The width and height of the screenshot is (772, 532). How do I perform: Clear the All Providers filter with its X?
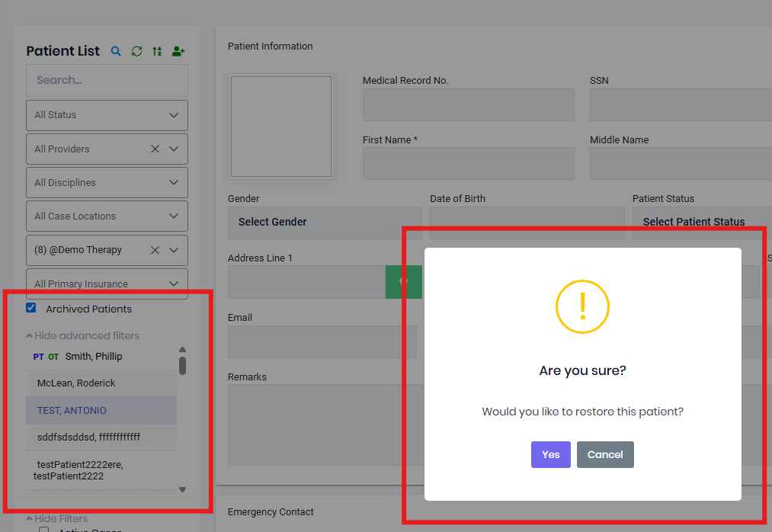[x=155, y=149]
